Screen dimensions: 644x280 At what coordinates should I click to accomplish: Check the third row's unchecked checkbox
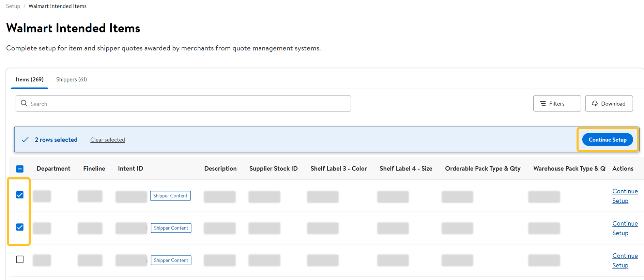(20, 260)
